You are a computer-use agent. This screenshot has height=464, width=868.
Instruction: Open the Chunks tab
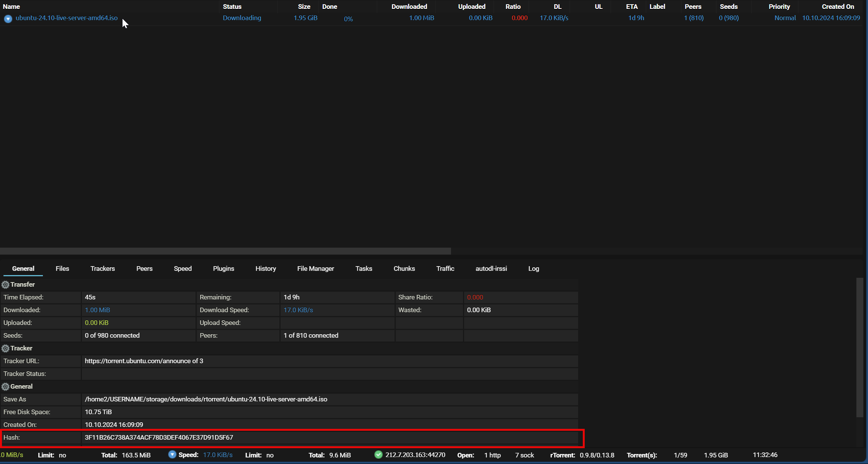tap(404, 269)
